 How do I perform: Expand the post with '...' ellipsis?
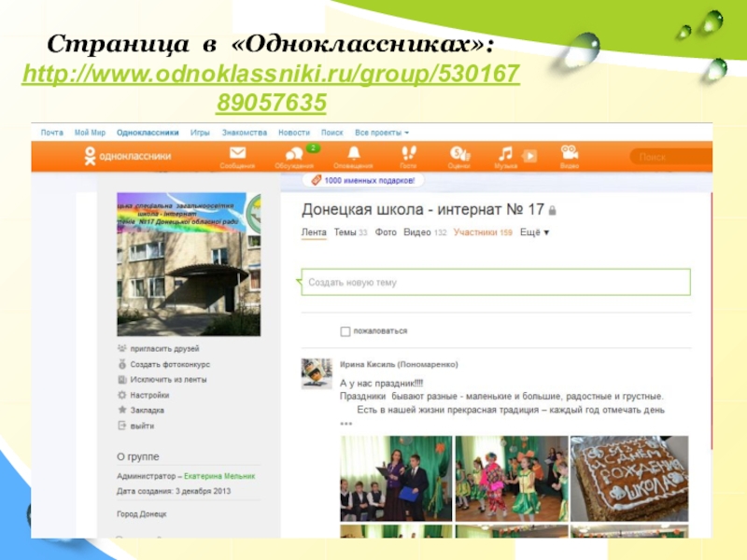(345, 423)
